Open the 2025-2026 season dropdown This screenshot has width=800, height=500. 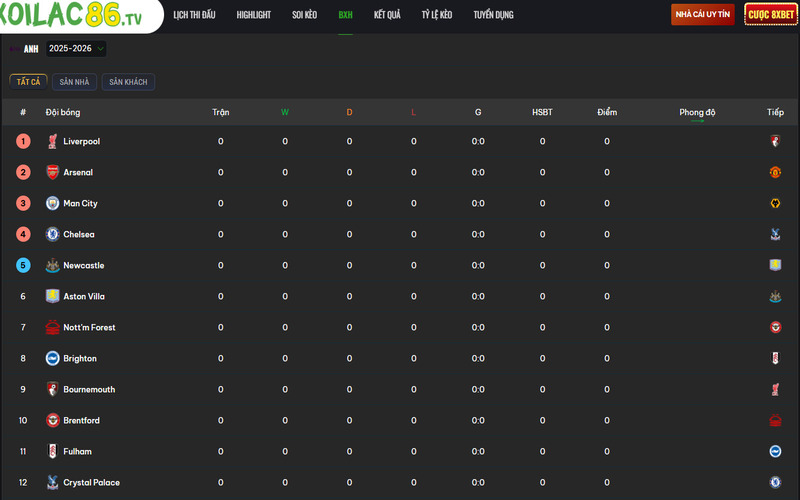[76, 48]
